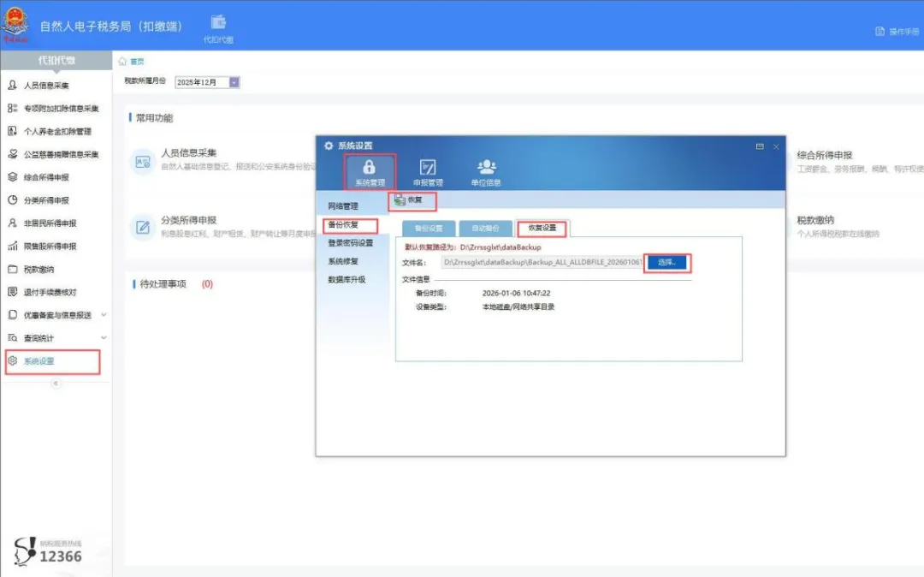Expand the 优惠备案与信息报送 chevron
Screen dimensions: 924x577
click(x=104, y=315)
